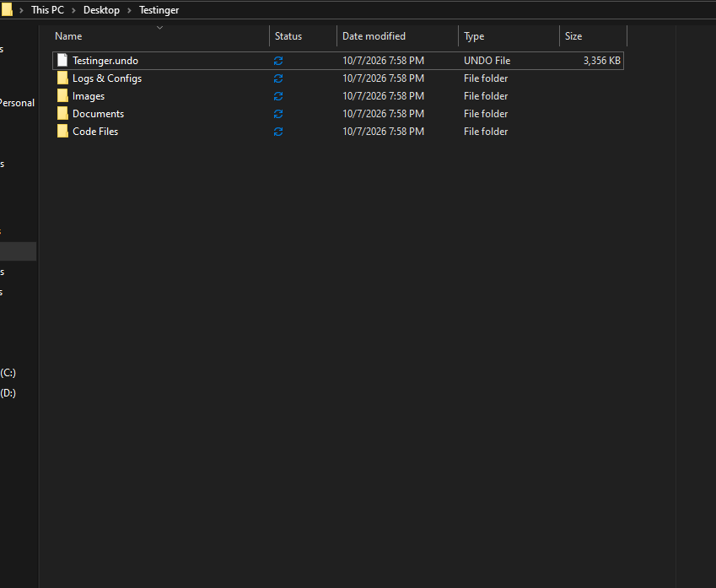
Task: Click date modified of Testinger.undo
Action: [x=384, y=61]
